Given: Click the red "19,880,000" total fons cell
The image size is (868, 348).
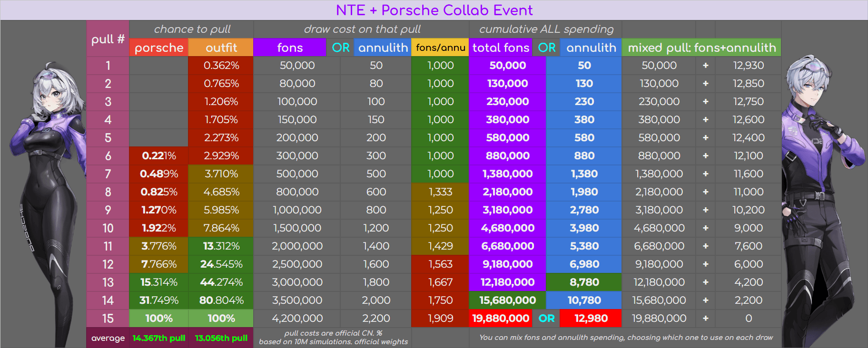Looking at the screenshot, I should (x=501, y=319).
